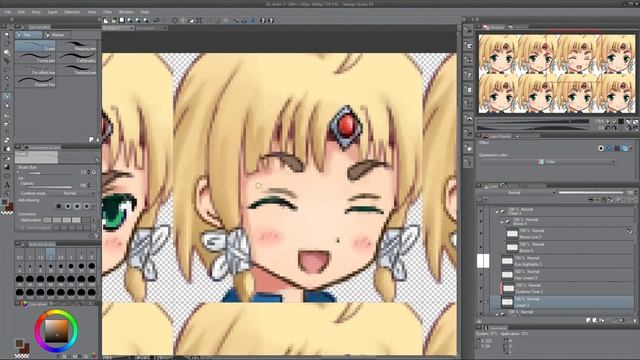Click the color square inside the color wheel
The width and height of the screenshot is (640, 360).
pyautogui.click(x=56, y=331)
